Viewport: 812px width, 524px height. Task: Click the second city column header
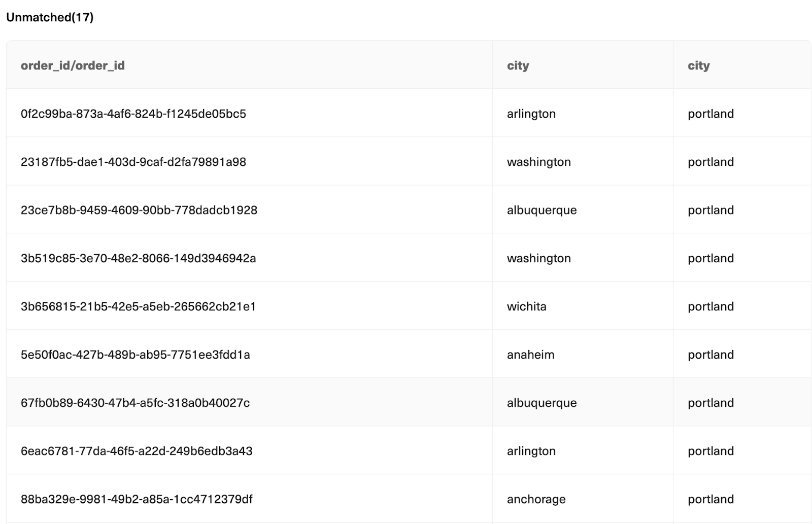pos(698,65)
